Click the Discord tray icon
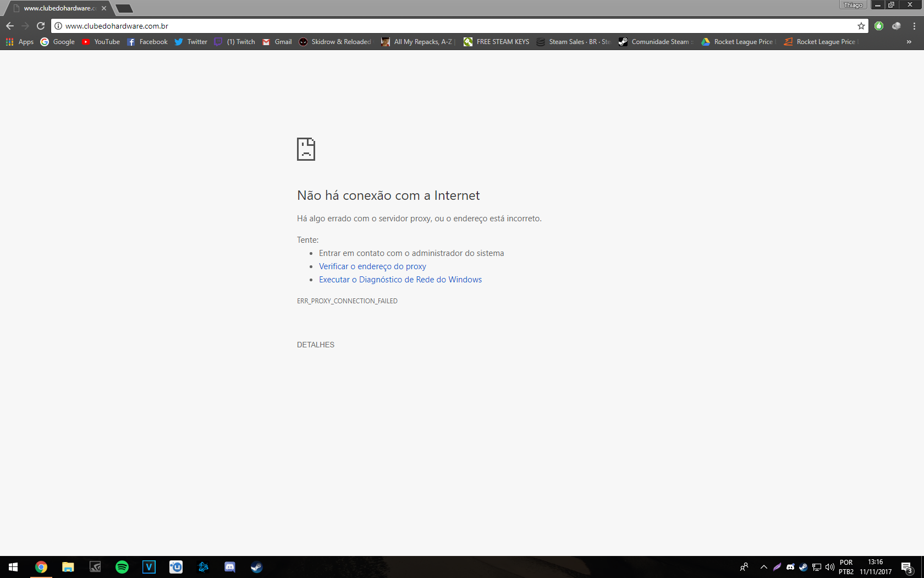Viewport: 924px width, 578px height. pos(790,567)
